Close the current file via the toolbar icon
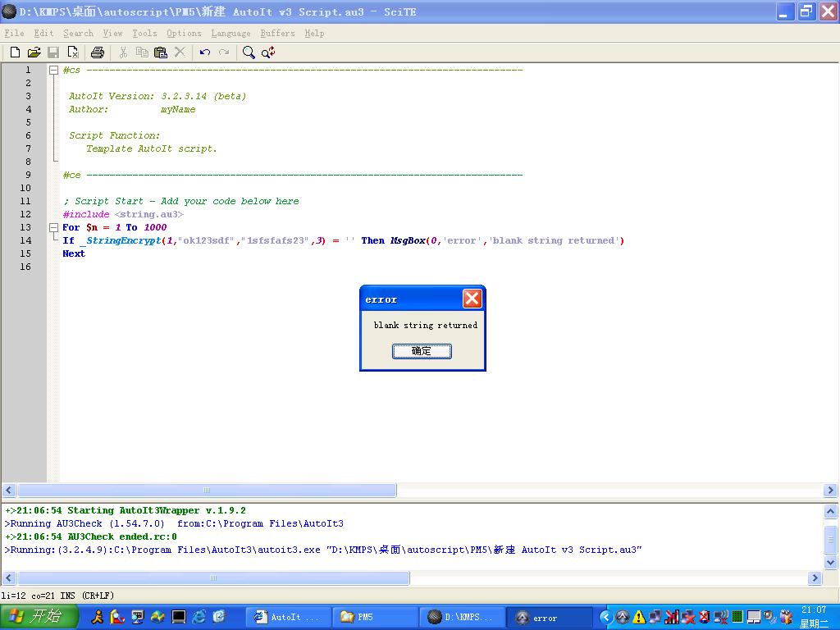 pos(73,52)
